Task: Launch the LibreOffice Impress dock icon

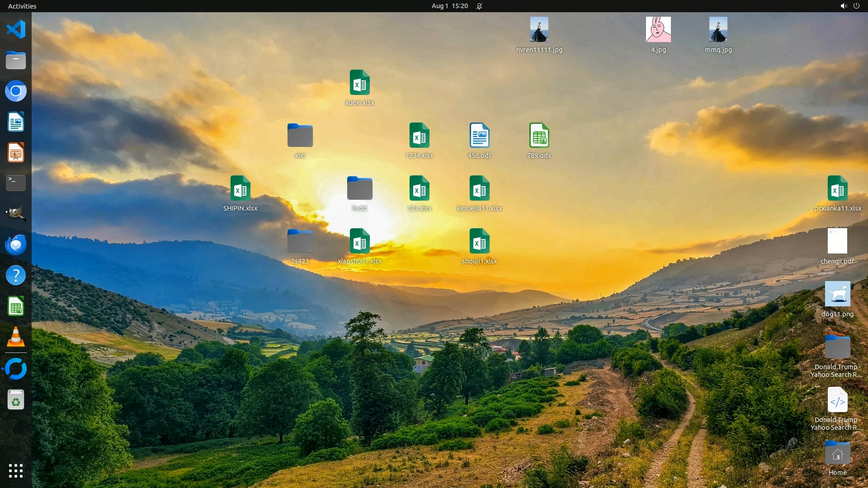Action: coord(16,153)
